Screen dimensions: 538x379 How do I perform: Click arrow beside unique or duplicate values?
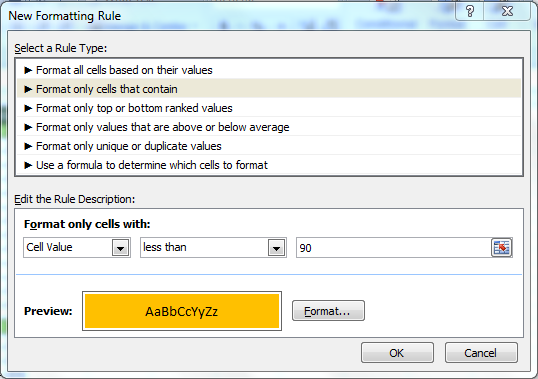[28, 146]
